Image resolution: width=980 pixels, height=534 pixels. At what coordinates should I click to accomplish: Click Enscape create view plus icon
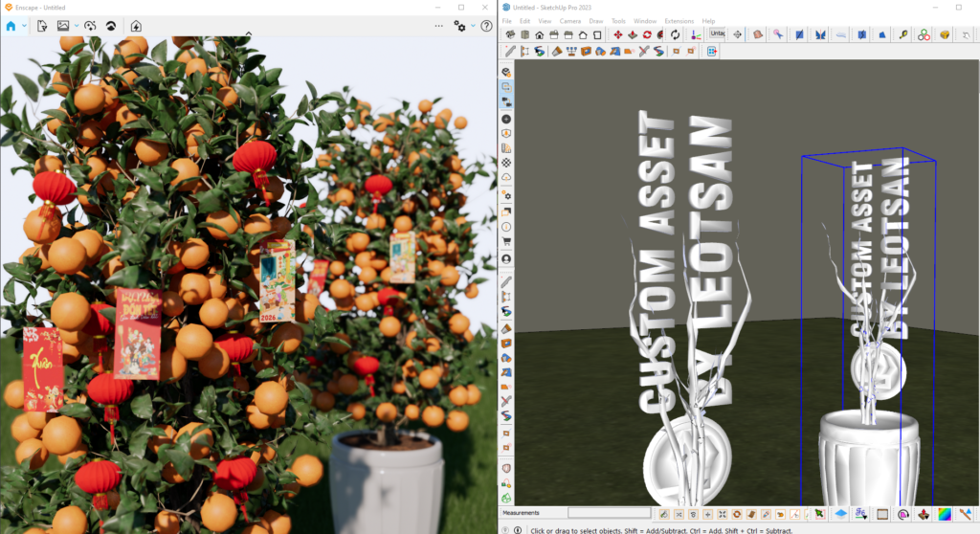[506, 119]
